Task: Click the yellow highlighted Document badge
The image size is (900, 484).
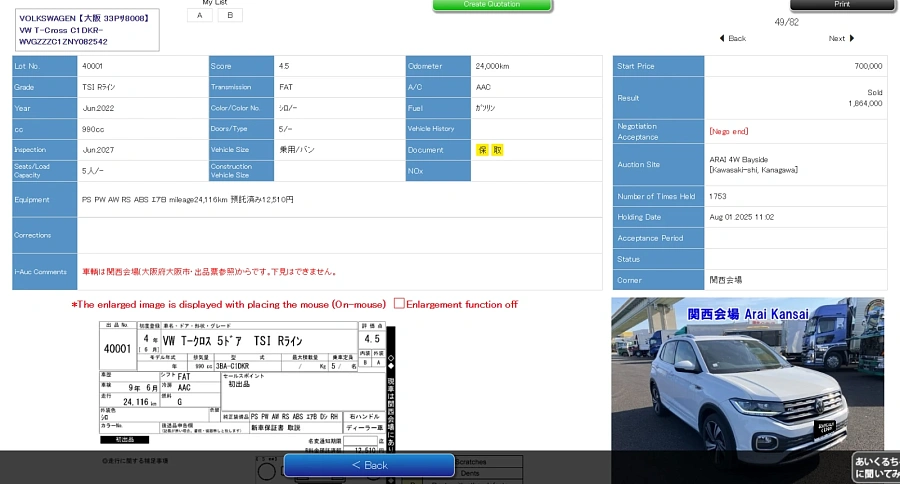Action: point(490,150)
